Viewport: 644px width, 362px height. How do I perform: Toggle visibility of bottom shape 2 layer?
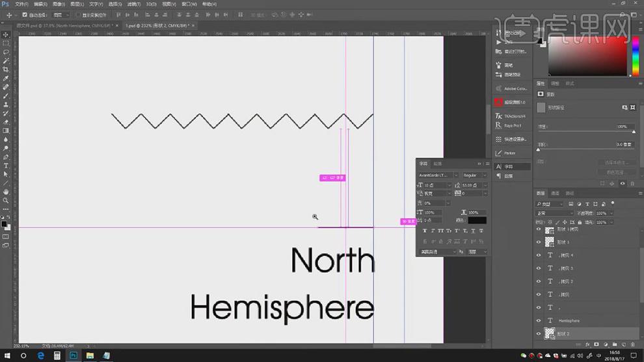coord(539,333)
